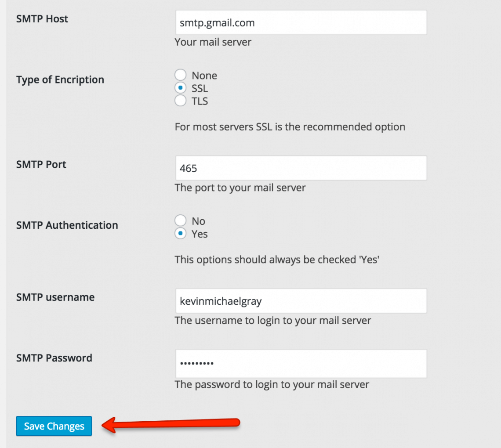The image size is (501, 448).
Task: Select the SSL encryption radio button
Action: (x=180, y=87)
